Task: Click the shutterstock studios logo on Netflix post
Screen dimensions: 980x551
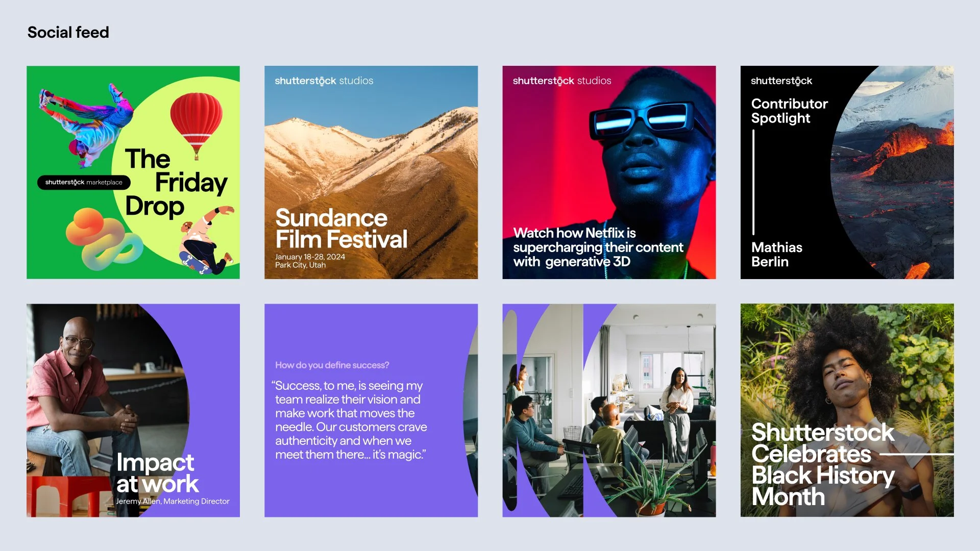Action: coord(562,81)
